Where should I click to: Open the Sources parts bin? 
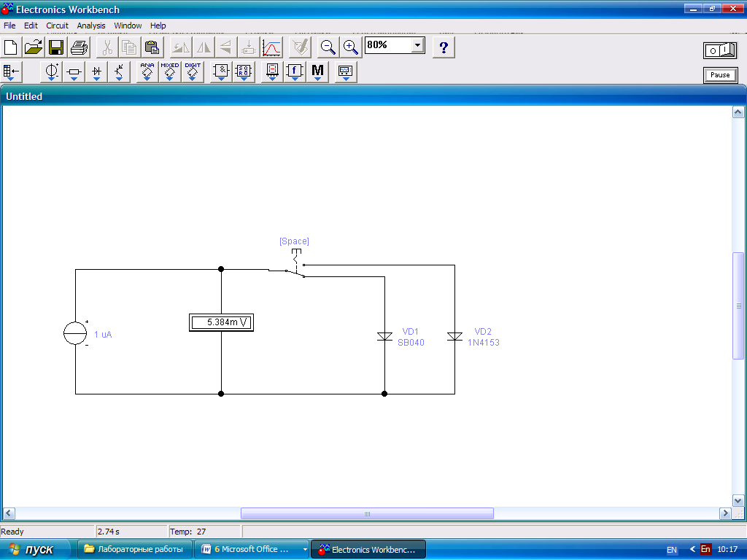(52, 72)
